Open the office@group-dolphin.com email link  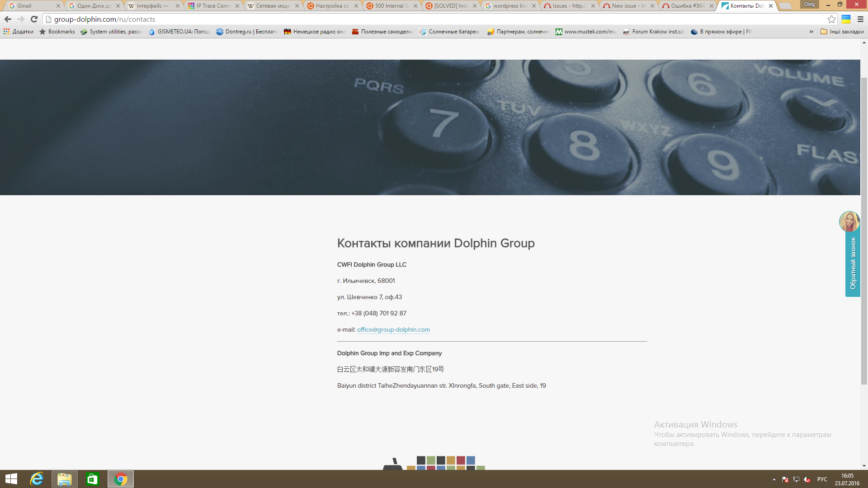point(393,330)
